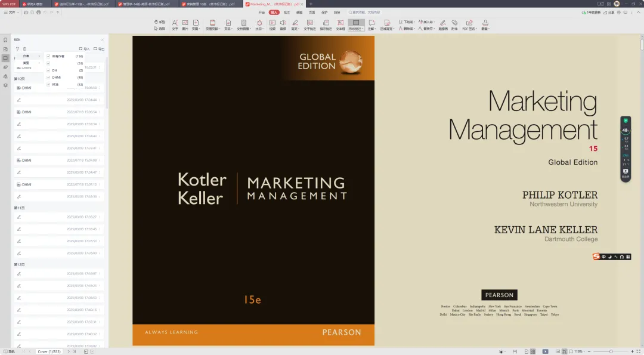
Task: Toggle the 所有作者 (156) checkbox
Action: click(48, 56)
